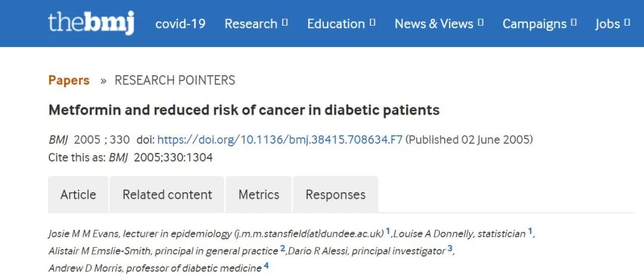Open the Responses tab

coord(336,195)
